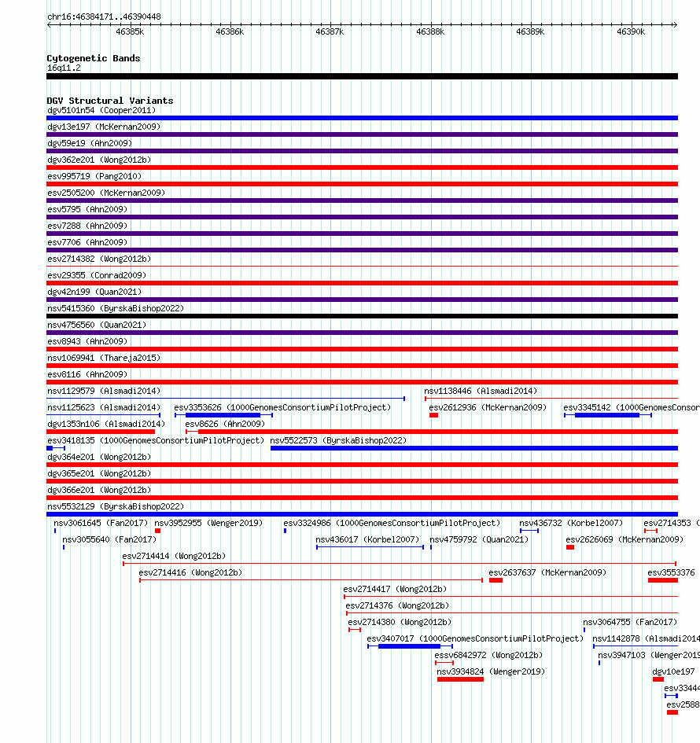Select dgv365e201 (Wong2012b) label
The height and width of the screenshot is (743, 700).
pos(99,474)
